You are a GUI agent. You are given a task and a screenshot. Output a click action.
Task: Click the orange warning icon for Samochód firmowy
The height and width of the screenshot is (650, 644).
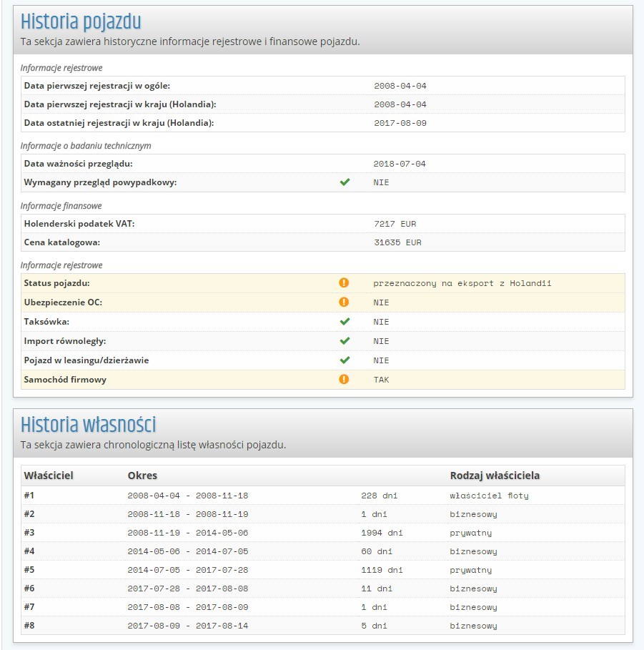344,379
